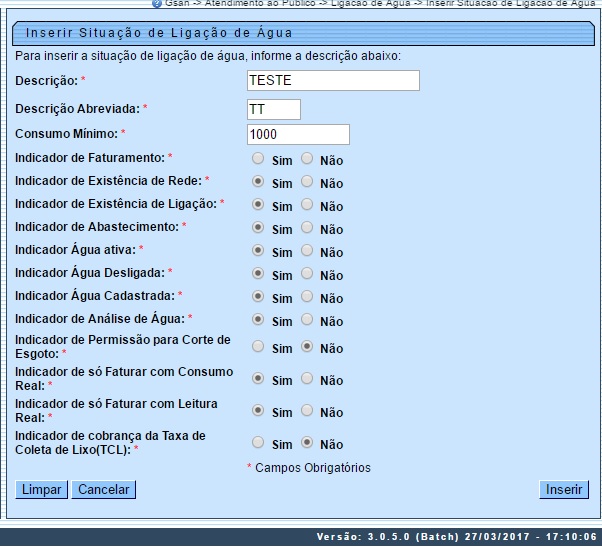Pick Não for cobrança da Taxa de Lixo (TCL)

pos(307,443)
